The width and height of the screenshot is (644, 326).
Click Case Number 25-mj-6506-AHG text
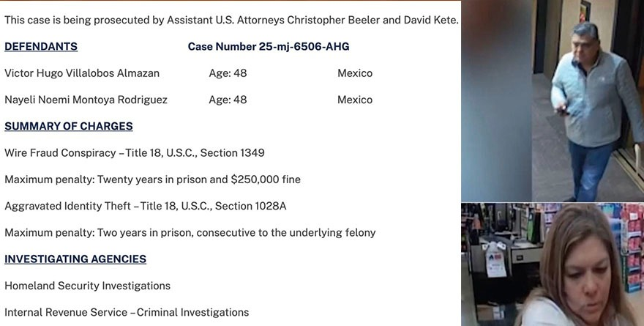point(269,47)
